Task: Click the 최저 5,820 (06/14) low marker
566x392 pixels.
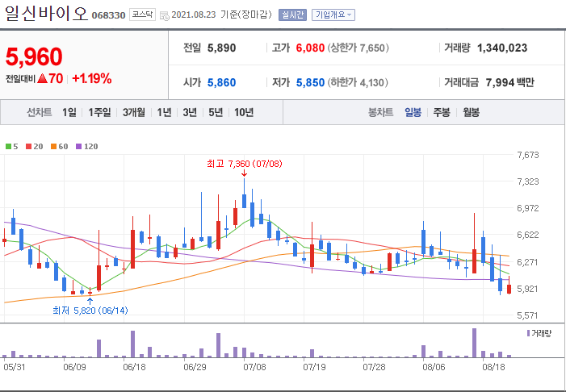Action: (90, 311)
